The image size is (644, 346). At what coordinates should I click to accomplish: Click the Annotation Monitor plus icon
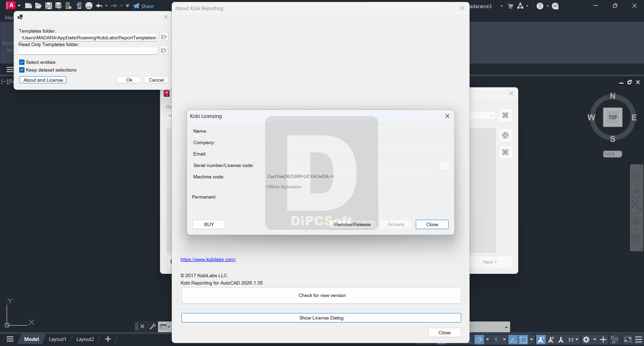pyautogui.click(x=603, y=340)
